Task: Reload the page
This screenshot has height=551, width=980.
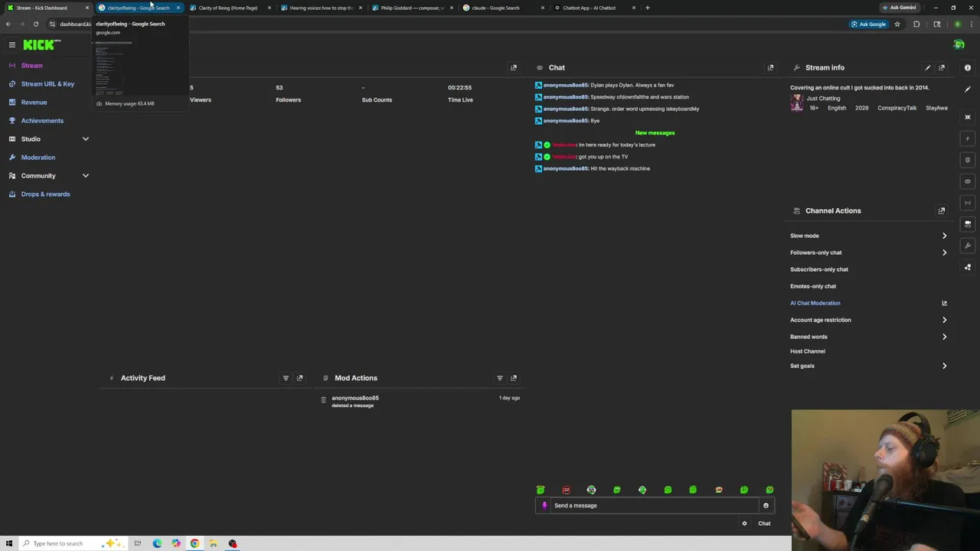Action: pyautogui.click(x=35, y=24)
